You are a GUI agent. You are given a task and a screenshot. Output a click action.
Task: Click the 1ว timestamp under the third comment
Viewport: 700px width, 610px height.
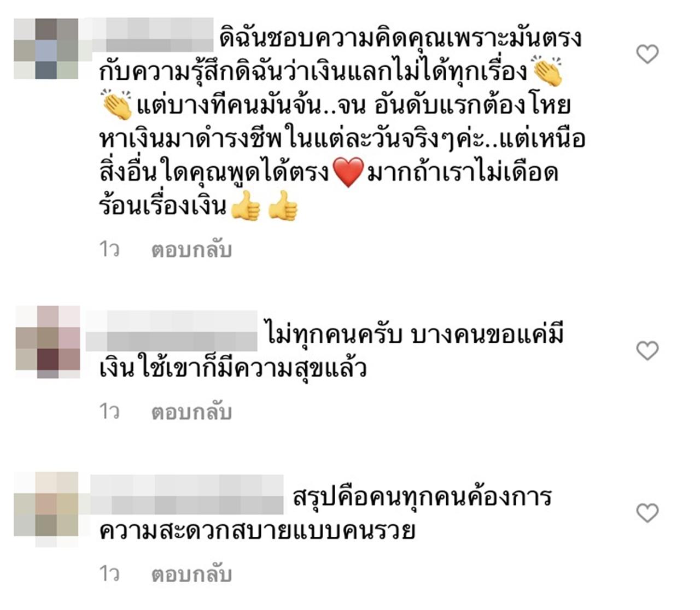109,574
